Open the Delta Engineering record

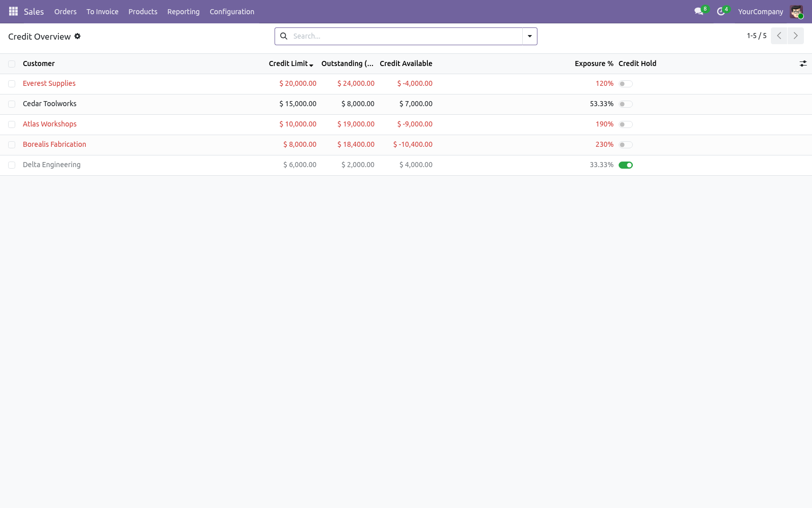(x=52, y=165)
